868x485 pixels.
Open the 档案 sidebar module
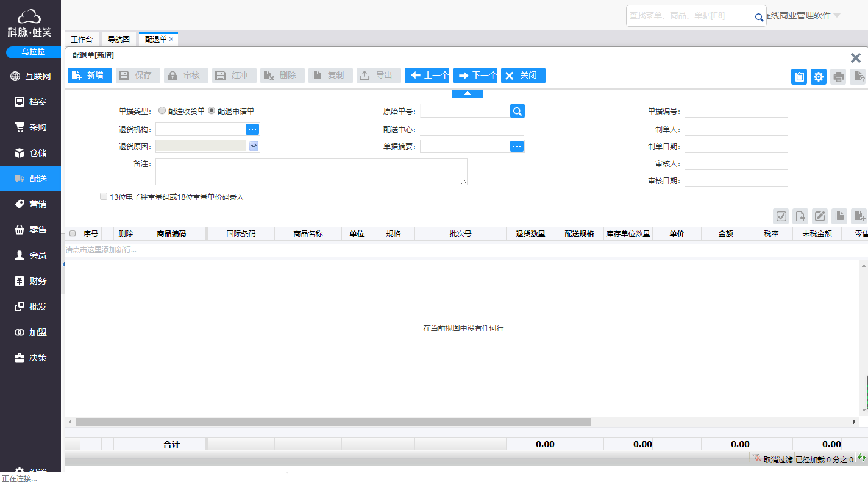(30, 102)
